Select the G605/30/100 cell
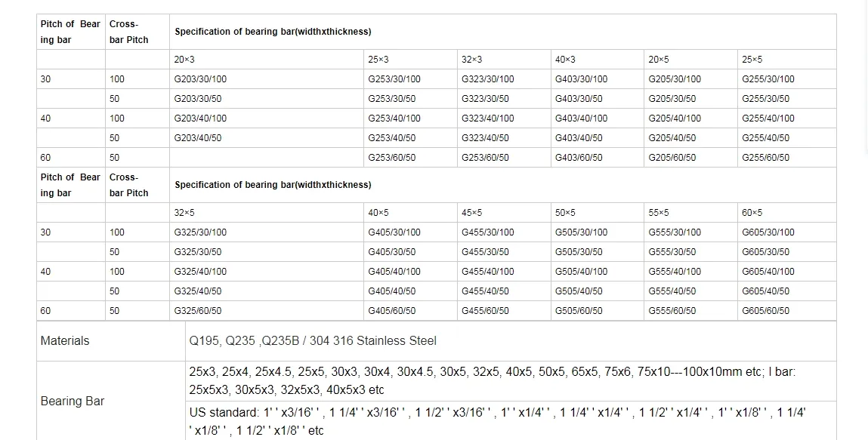Image resolution: width=868 pixels, height=440 pixels. [768, 232]
